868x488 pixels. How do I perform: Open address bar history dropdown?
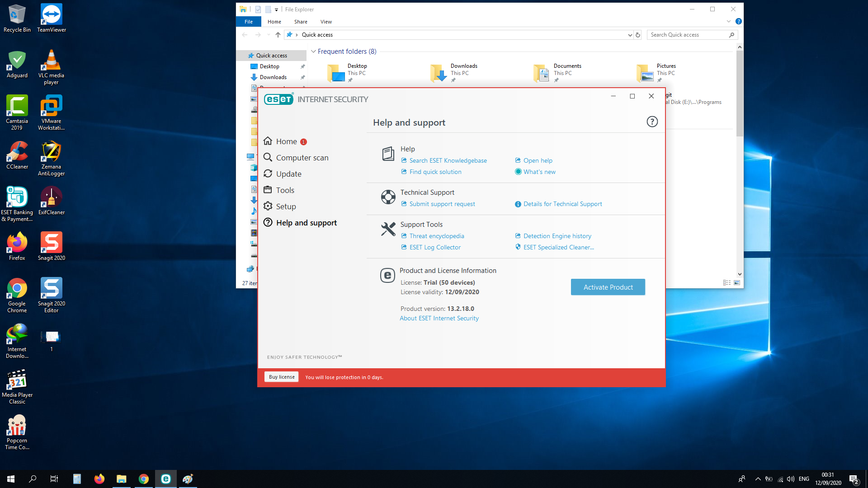click(630, 35)
